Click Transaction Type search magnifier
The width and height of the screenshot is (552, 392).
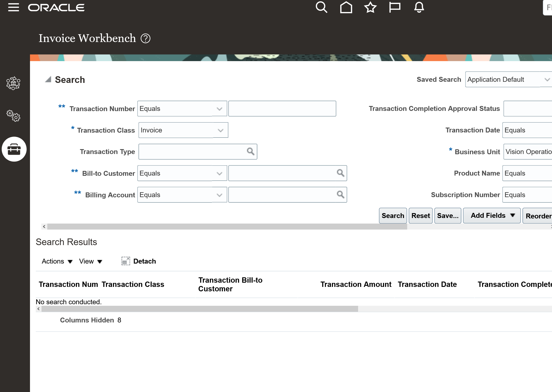click(251, 152)
